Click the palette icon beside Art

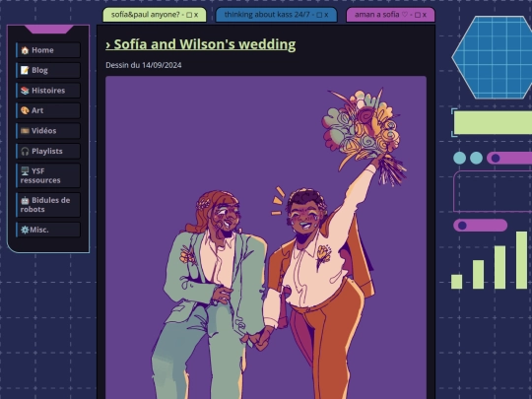click(25, 110)
